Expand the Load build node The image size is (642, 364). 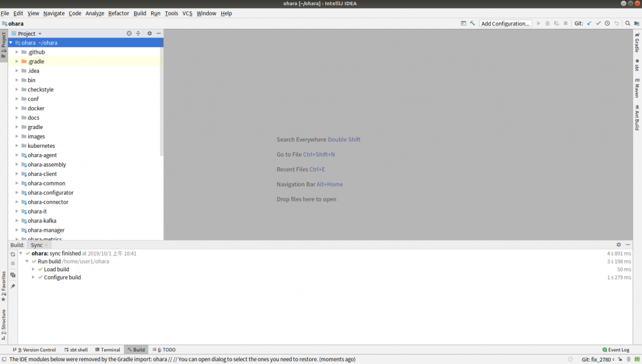point(33,269)
